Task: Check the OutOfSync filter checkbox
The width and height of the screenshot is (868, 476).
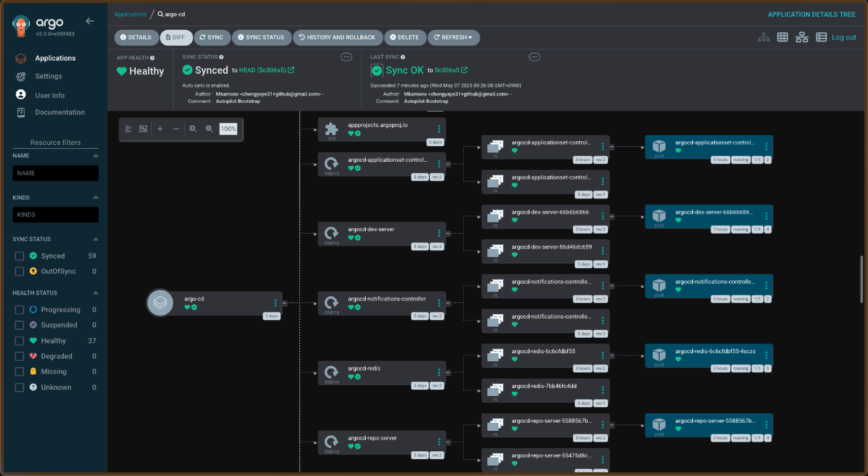Action: click(19, 271)
